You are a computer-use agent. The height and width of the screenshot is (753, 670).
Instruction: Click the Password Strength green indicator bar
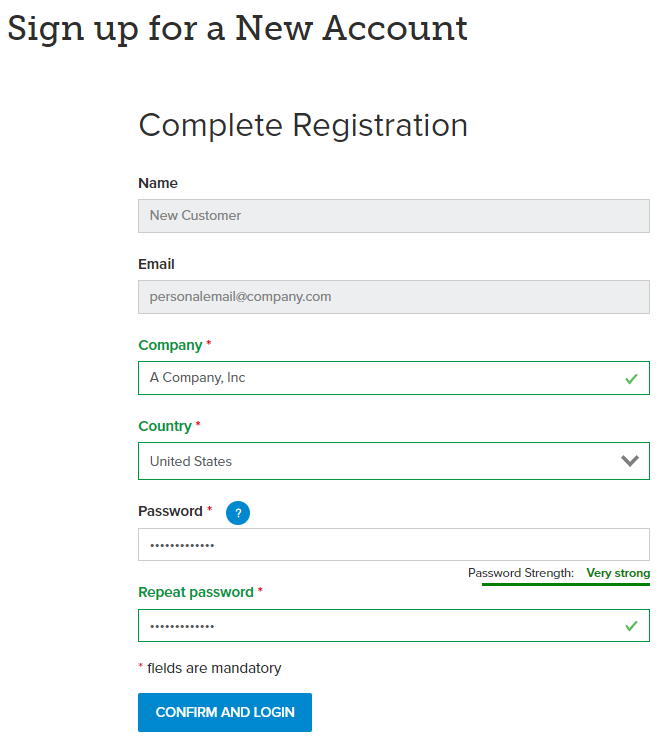pyautogui.click(x=566, y=584)
